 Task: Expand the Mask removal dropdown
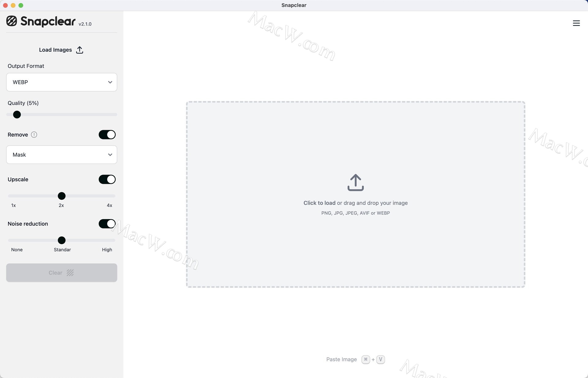[62, 155]
